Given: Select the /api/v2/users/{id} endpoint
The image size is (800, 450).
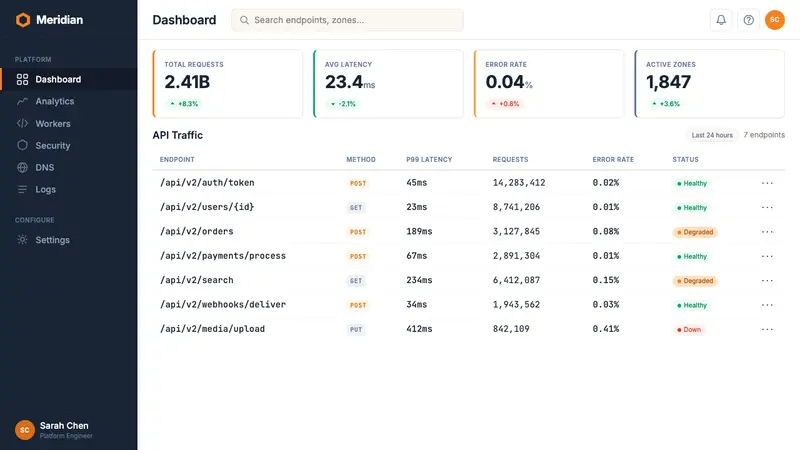Looking at the screenshot, I should click(207, 207).
